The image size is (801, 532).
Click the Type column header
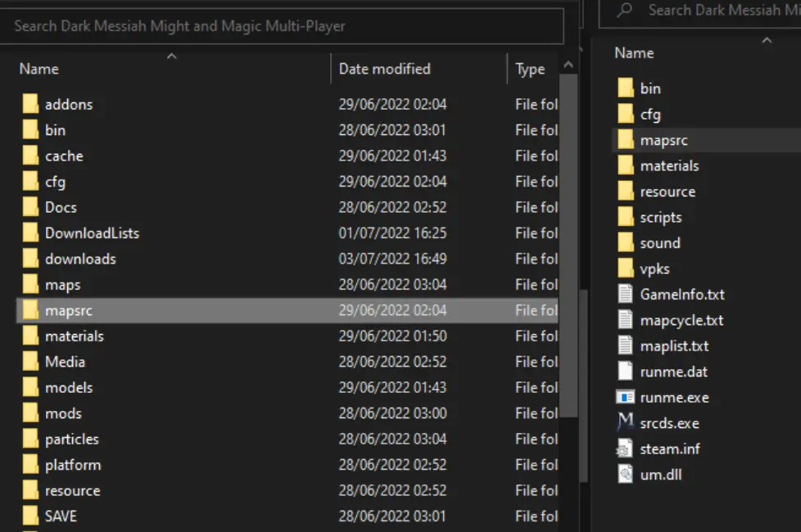[530, 70]
